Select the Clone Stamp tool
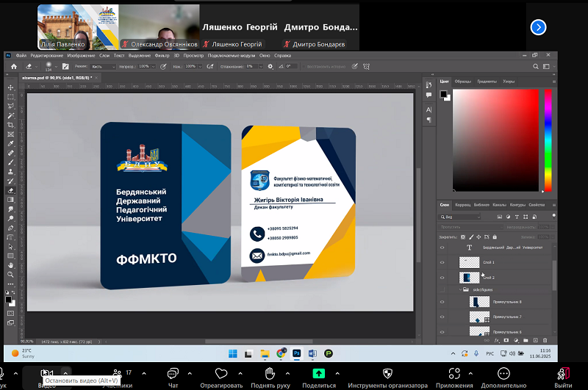The width and height of the screenshot is (588, 390). pos(10,172)
